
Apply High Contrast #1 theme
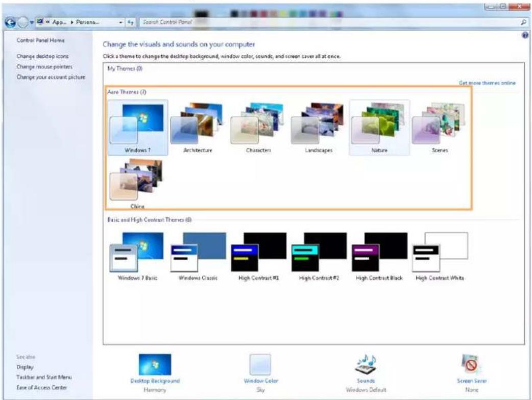point(258,257)
